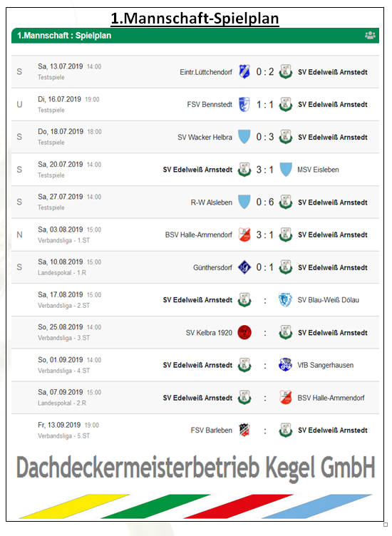Click SV Blau-Weiß Dölau club crest
This screenshot has width=392, height=536.
pyautogui.click(x=285, y=300)
